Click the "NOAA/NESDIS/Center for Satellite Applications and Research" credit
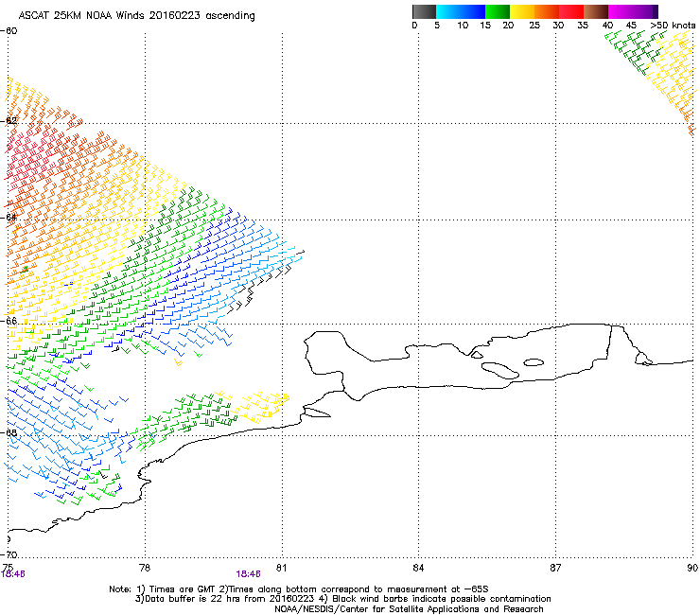This screenshot has width=700, height=615. pyautogui.click(x=409, y=609)
